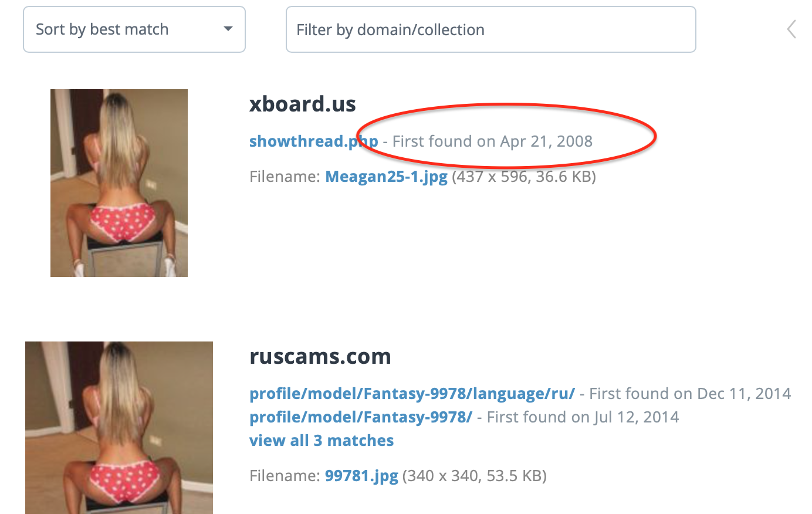Image resolution: width=812 pixels, height=514 pixels.
Task: Open the Meagan25-1.jpg filename link
Action: (x=387, y=177)
